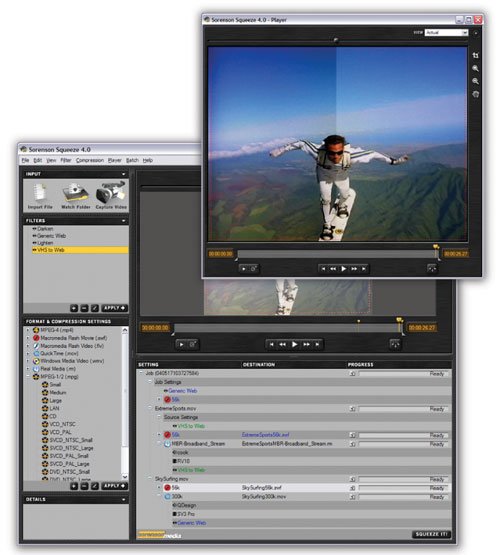Open the Edit menu
500x555 pixels.
tap(38, 160)
